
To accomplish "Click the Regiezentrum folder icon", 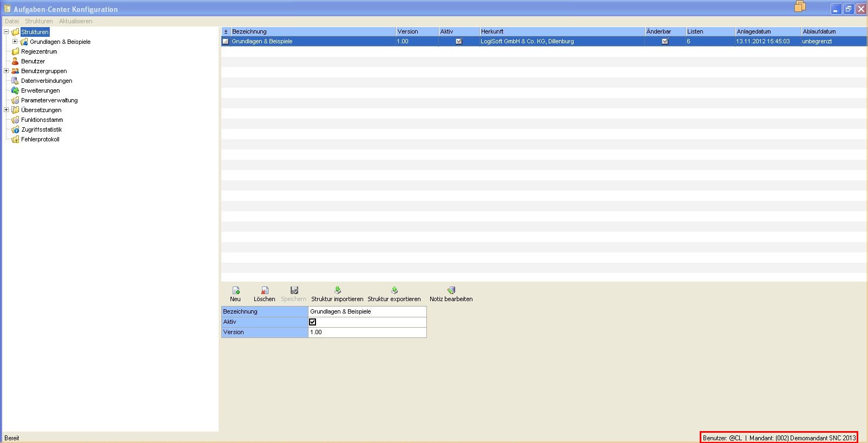I will coord(15,51).
